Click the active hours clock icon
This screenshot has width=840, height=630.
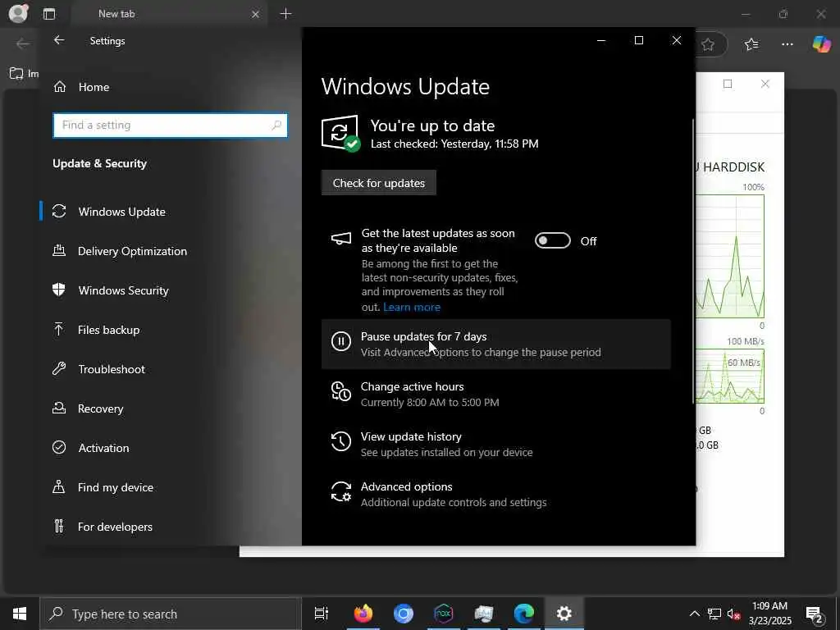coord(340,391)
